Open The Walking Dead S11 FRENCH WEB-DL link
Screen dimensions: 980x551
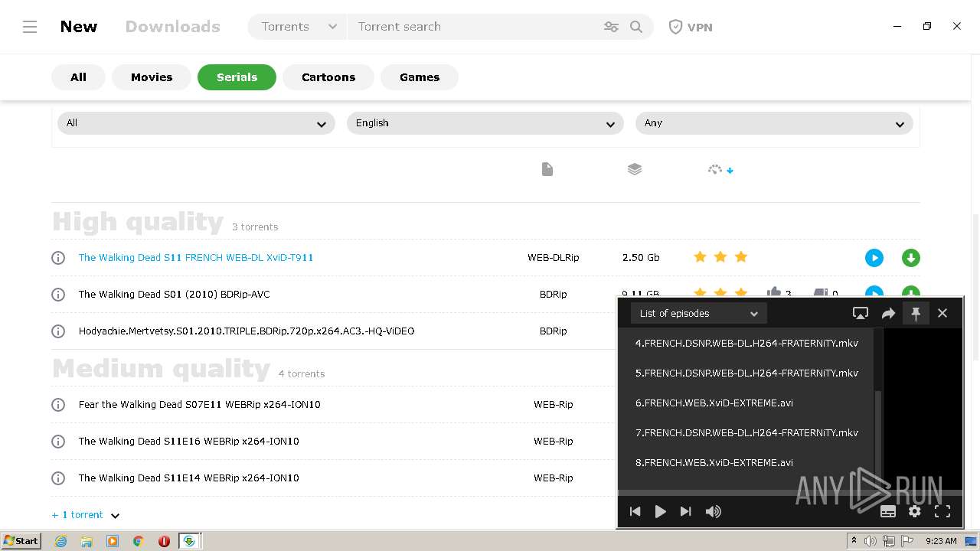click(196, 258)
